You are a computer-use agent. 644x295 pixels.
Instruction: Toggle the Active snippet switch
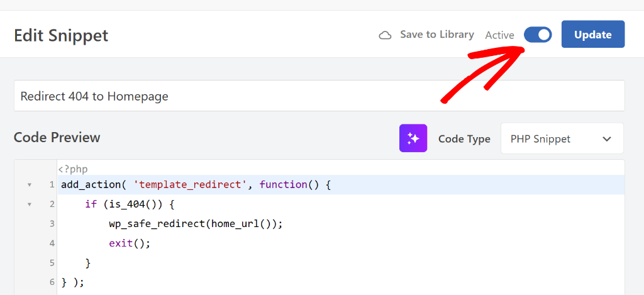click(538, 35)
